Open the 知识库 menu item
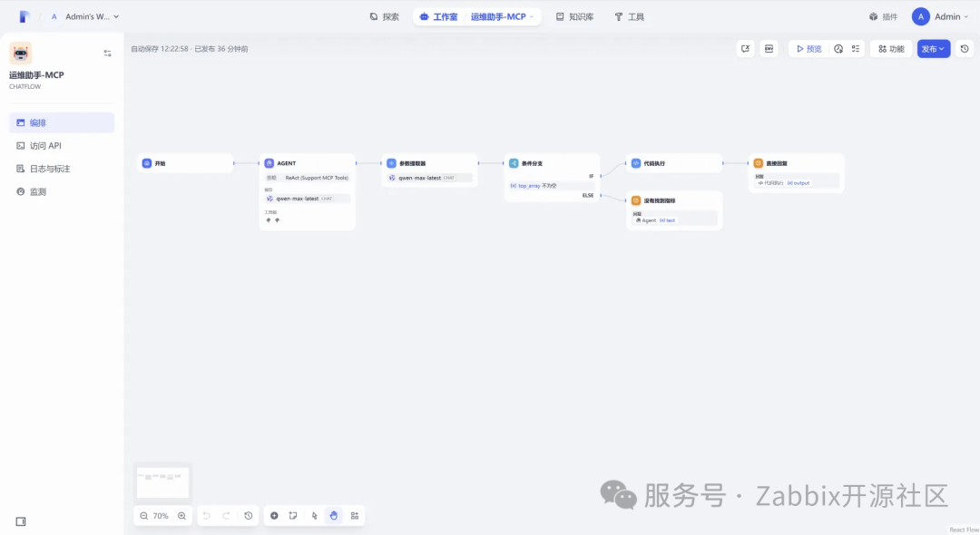 coord(574,15)
